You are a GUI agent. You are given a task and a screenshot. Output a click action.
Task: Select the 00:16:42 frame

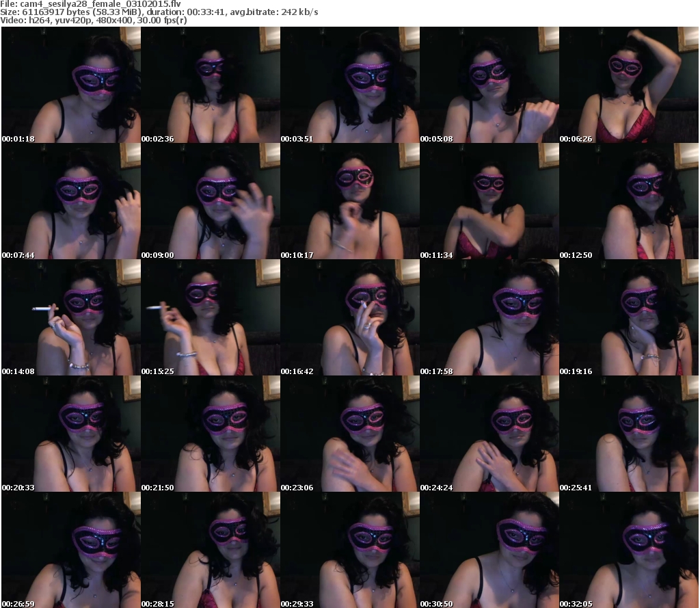click(350, 317)
